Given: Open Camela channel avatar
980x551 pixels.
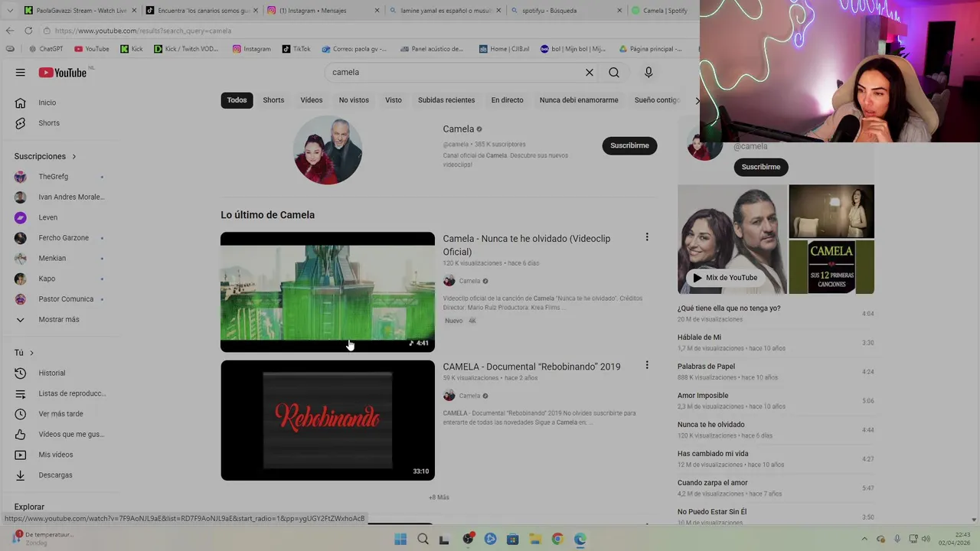Looking at the screenshot, I should (x=328, y=150).
